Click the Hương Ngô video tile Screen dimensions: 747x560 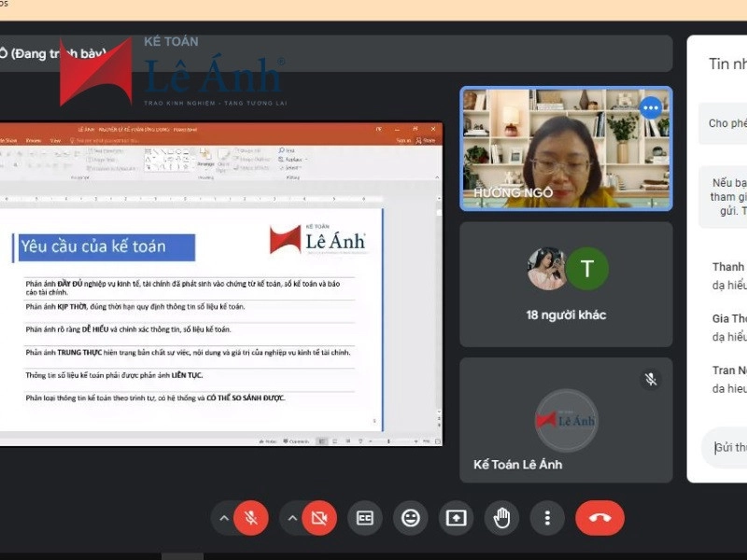point(566,149)
